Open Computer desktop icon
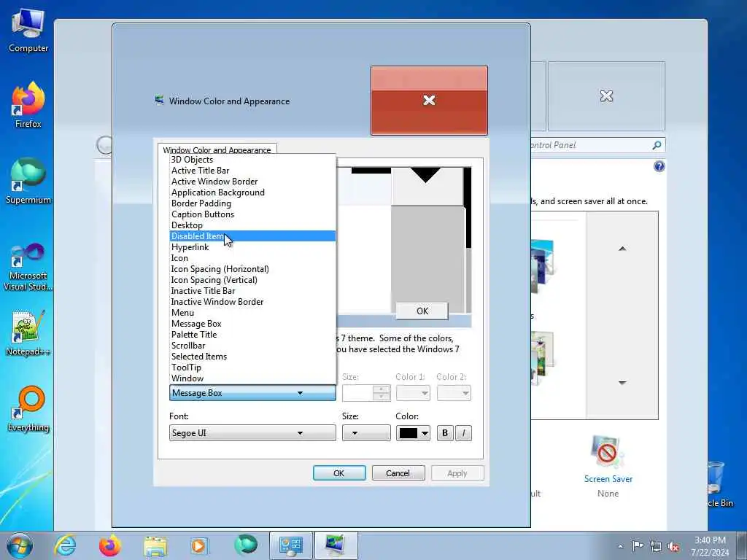747x560 pixels. click(x=28, y=31)
